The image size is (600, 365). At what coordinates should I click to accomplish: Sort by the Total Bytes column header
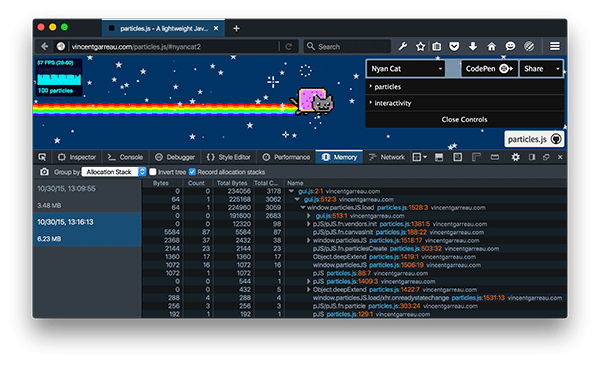(232, 183)
